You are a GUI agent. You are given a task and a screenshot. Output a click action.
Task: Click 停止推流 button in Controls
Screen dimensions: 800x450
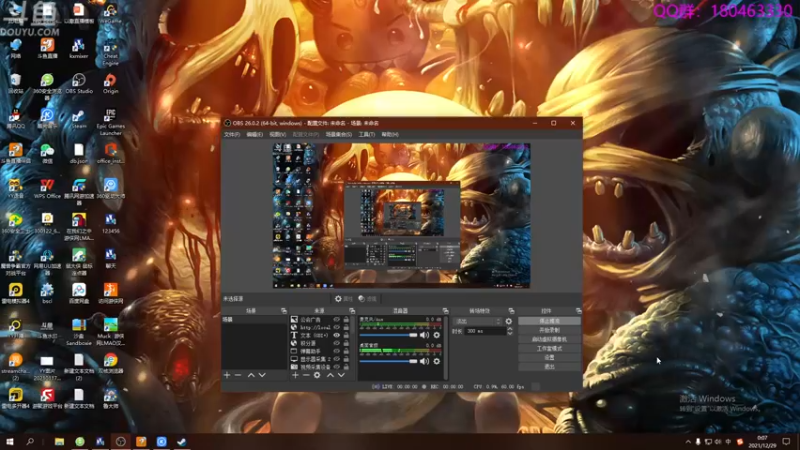point(549,321)
